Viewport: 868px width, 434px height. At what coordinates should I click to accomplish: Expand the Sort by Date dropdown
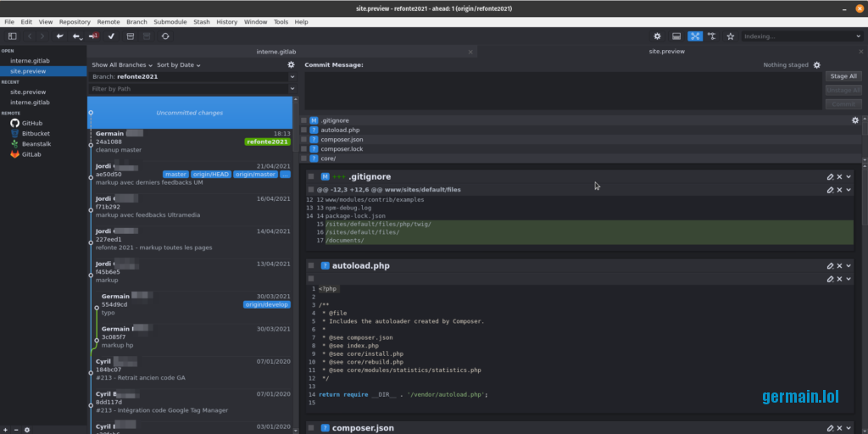(x=179, y=65)
